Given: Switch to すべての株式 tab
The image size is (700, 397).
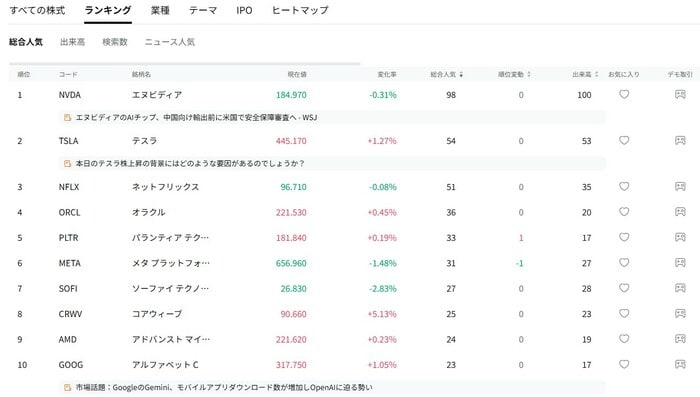Looking at the screenshot, I should click(38, 10).
